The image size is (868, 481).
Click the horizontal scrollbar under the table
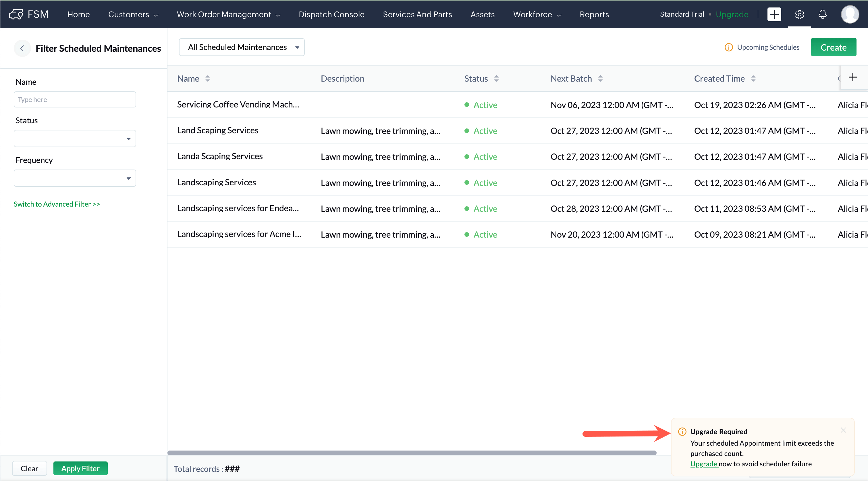pos(412,453)
